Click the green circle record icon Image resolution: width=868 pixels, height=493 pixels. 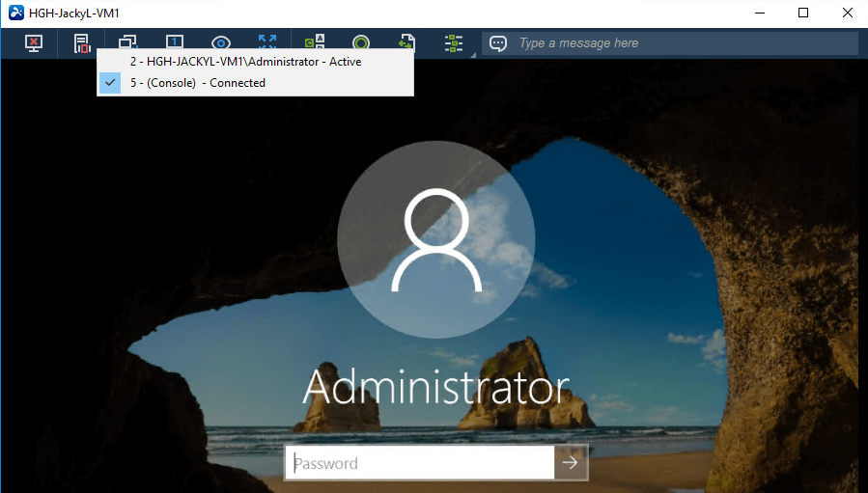click(361, 43)
